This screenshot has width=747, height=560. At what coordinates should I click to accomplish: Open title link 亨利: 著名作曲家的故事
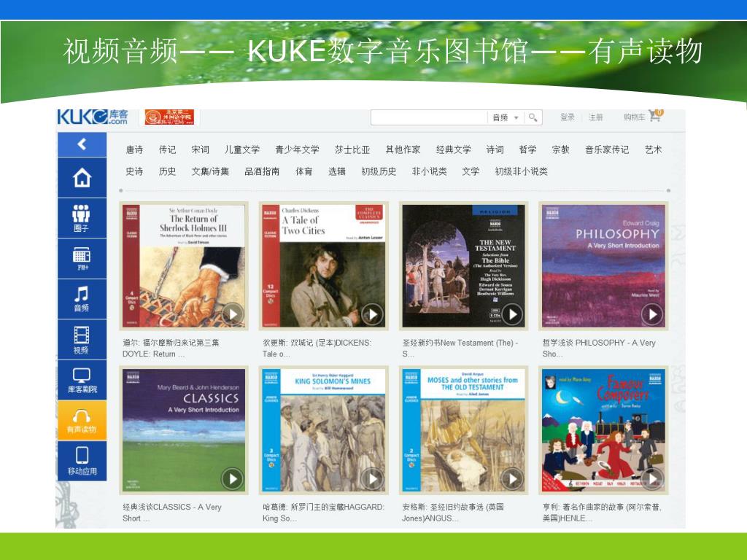pos(602,513)
